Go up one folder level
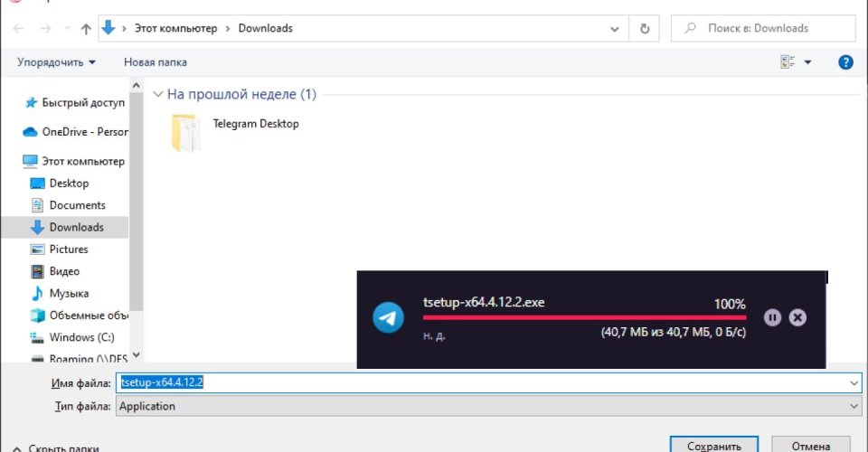 tap(86, 29)
